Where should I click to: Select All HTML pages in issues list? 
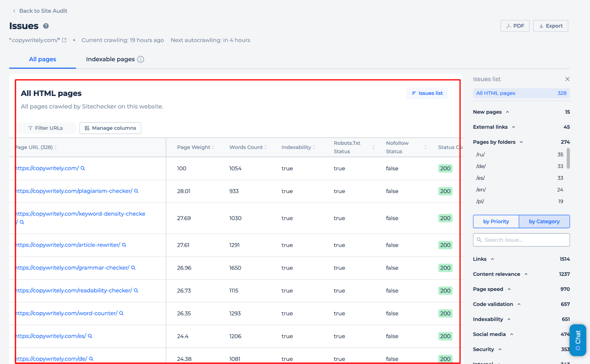tap(521, 93)
